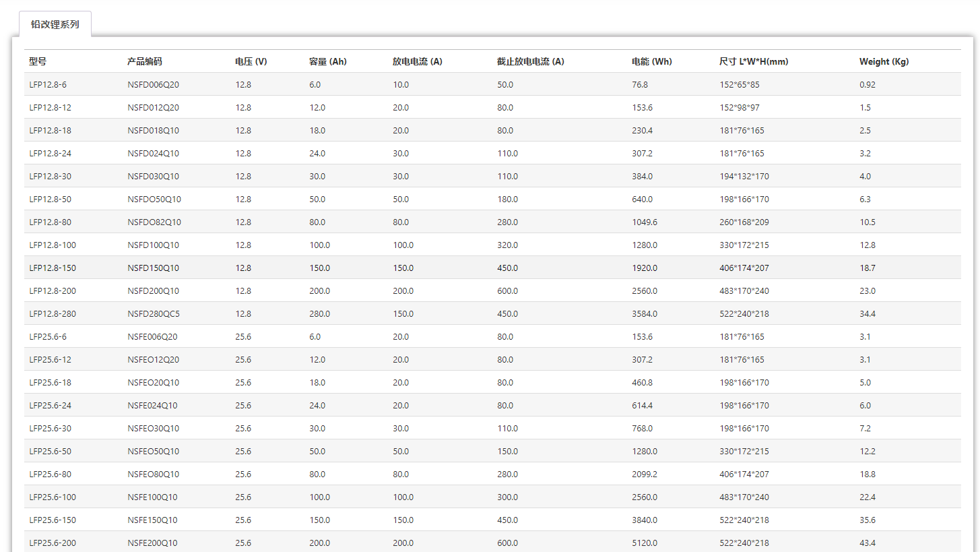Click the 放电电流 (A) column header
Screen dimensions: 980x552
tap(418, 61)
